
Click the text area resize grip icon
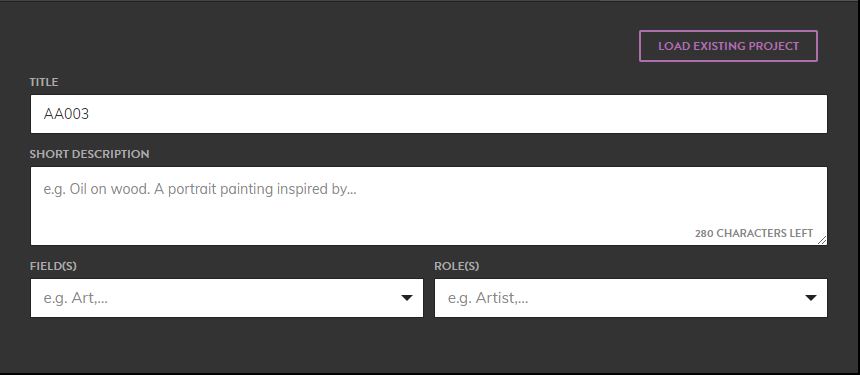(822, 240)
